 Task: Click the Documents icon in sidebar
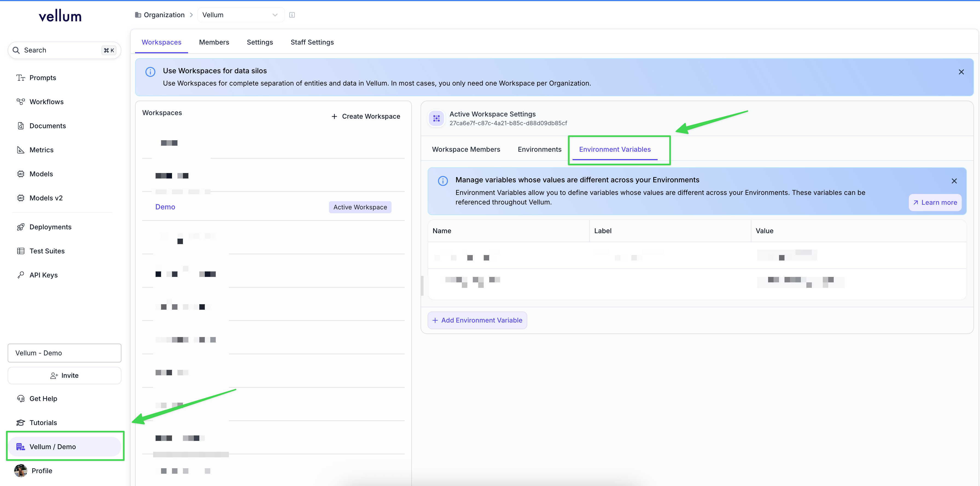(21, 126)
